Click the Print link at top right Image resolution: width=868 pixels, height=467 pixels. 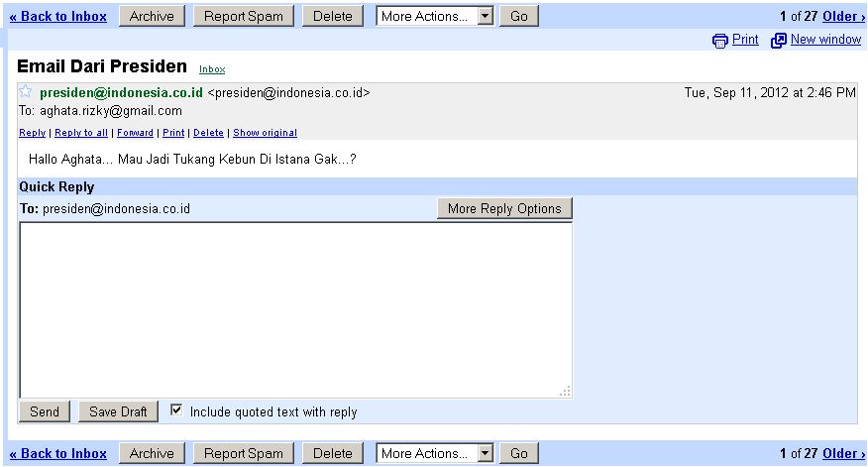[x=745, y=40]
